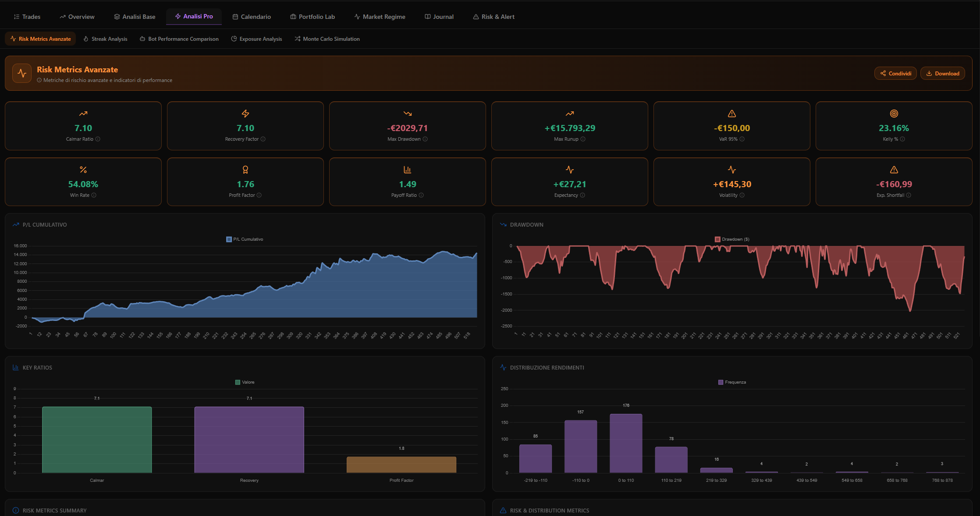Screen dimensions: 980x516
Task: Click the info icon next to Expectancy
Action: tap(582, 195)
